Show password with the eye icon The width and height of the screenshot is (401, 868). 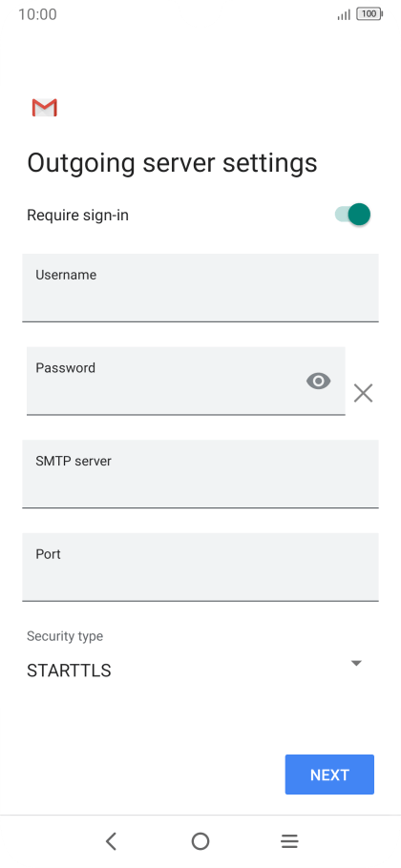319,381
